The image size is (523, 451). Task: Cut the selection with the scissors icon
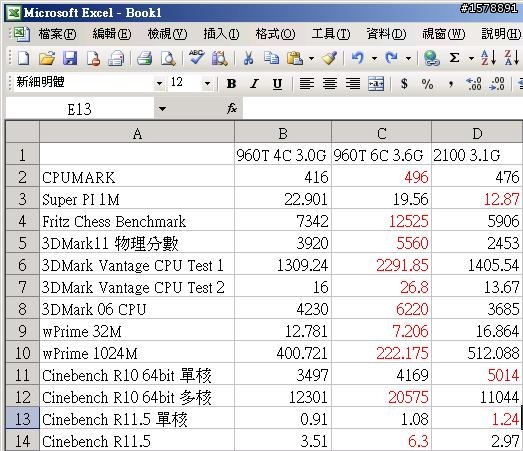point(248,58)
